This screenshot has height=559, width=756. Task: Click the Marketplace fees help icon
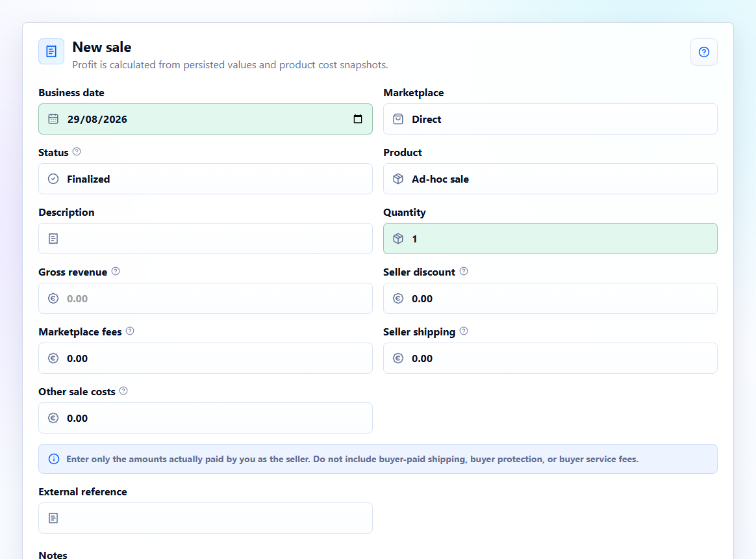(130, 331)
